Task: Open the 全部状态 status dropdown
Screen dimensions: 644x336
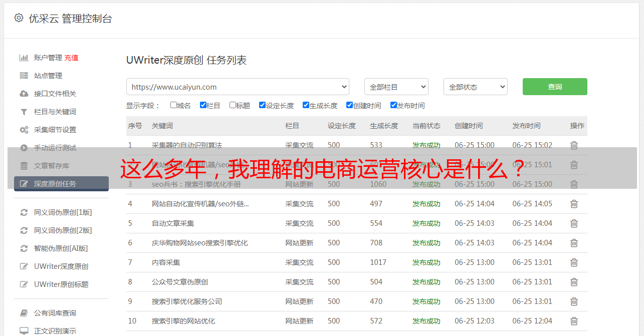Action: pyautogui.click(x=475, y=87)
